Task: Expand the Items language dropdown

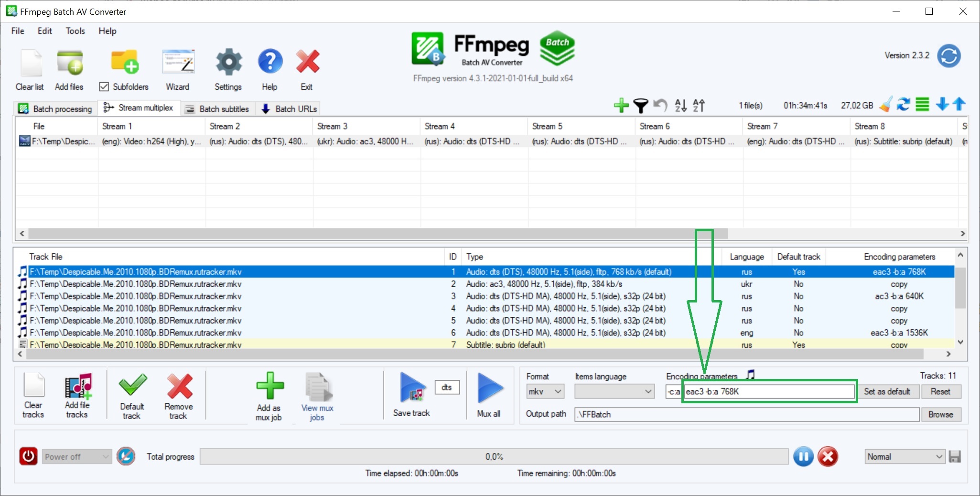Action: [614, 392]
